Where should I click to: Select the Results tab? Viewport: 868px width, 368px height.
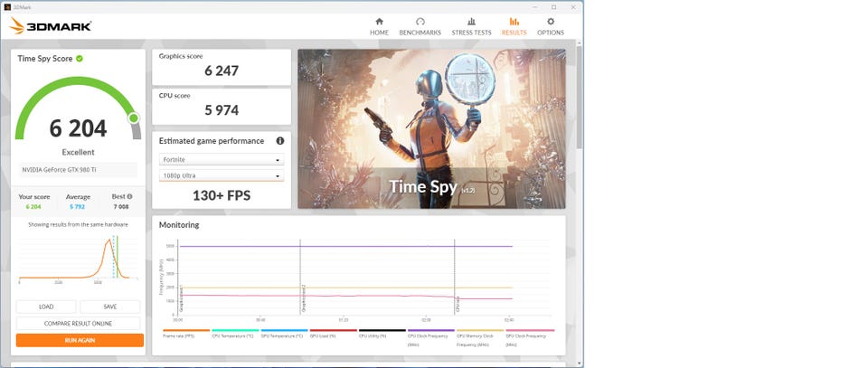pos(514,26)
